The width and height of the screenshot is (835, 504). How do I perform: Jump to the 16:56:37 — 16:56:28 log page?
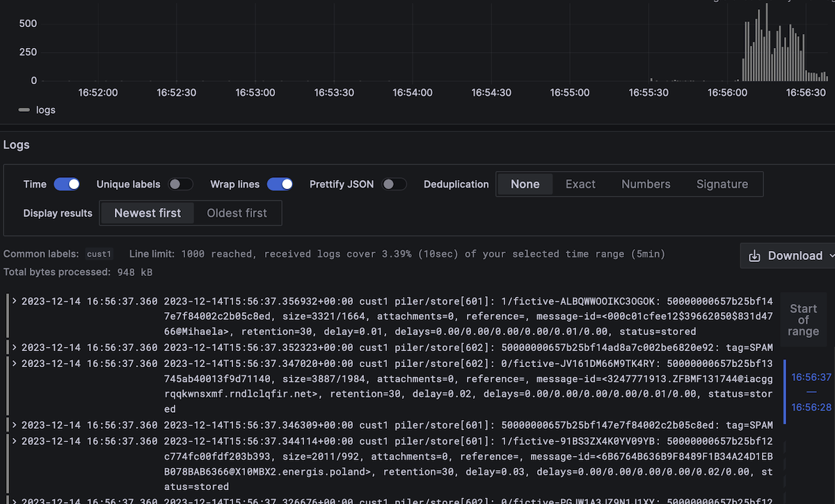[811, 392]
